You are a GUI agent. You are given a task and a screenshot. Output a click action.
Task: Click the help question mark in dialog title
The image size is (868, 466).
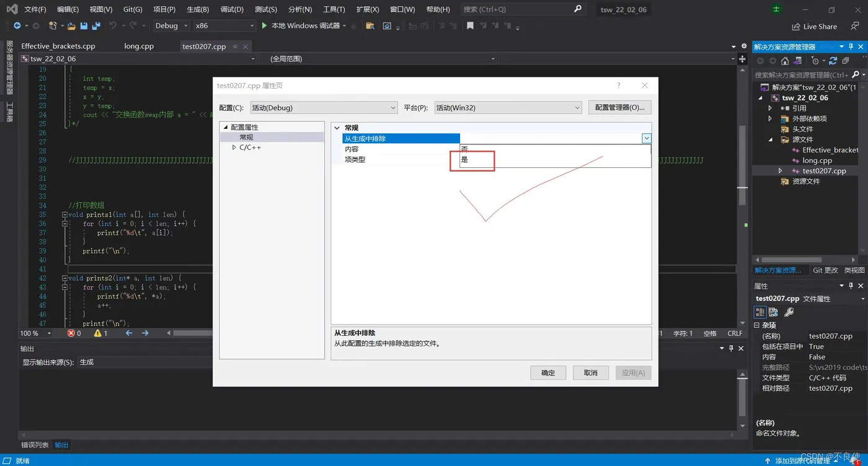618,86
